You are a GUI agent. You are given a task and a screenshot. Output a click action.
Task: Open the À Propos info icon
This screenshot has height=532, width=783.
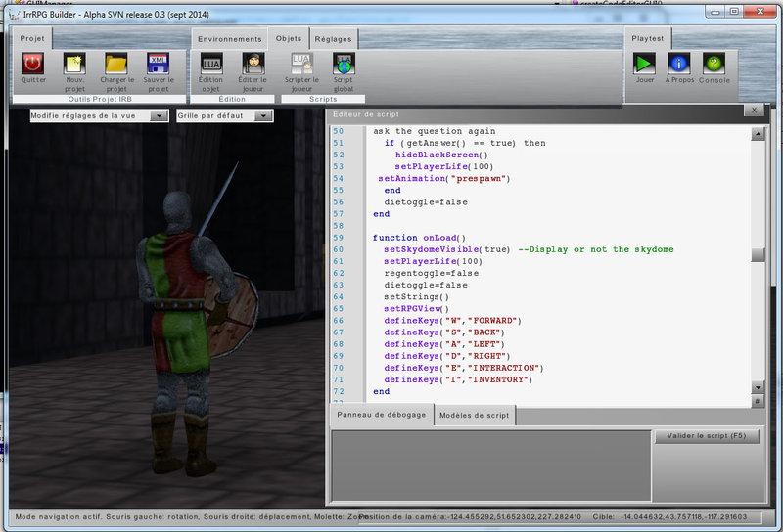(x=678, y=65)
